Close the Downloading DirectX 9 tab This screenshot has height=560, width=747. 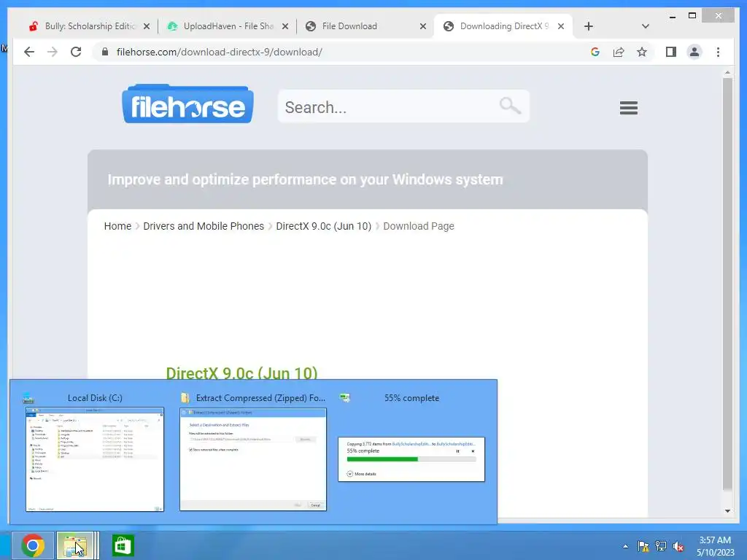coord(561,26)
